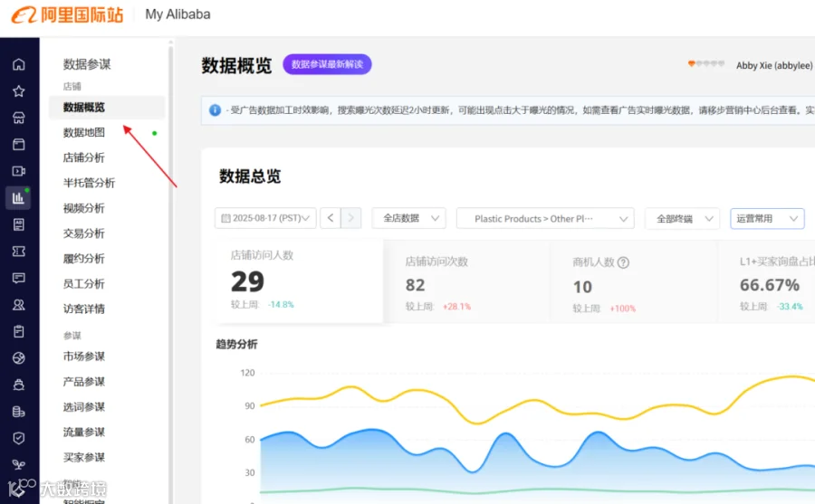Click the Alibaba international station logo
This screenshot has height=504, width=815.
[x=68, y=15]
